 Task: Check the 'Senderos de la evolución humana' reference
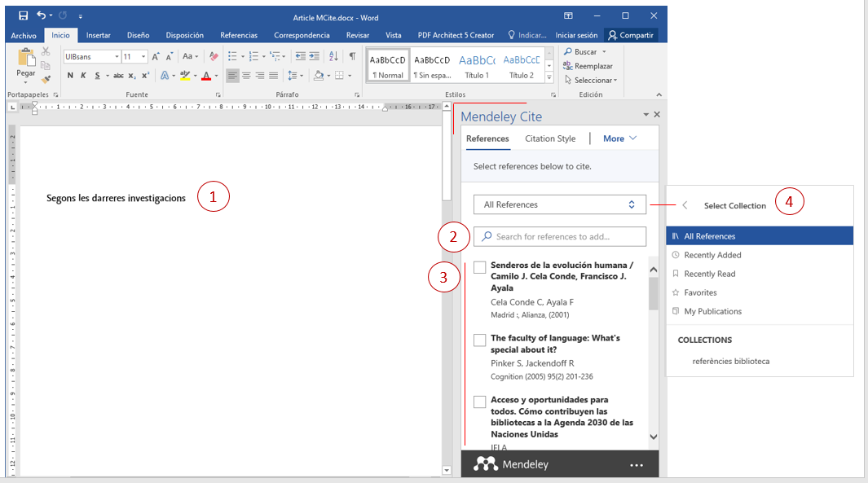pyautogui.click(x=480, y=266)
